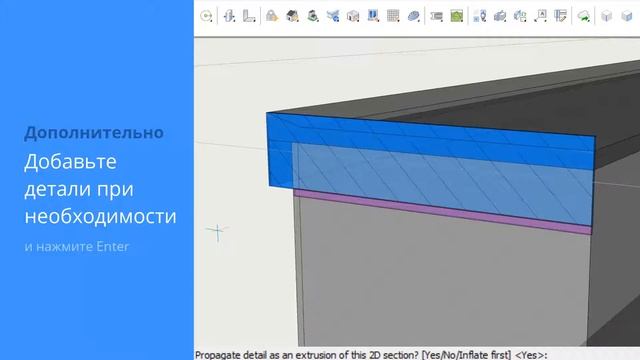Click the grid pattern icon
The width and height of the screenshot is (640, 360).
click(393, 16)
